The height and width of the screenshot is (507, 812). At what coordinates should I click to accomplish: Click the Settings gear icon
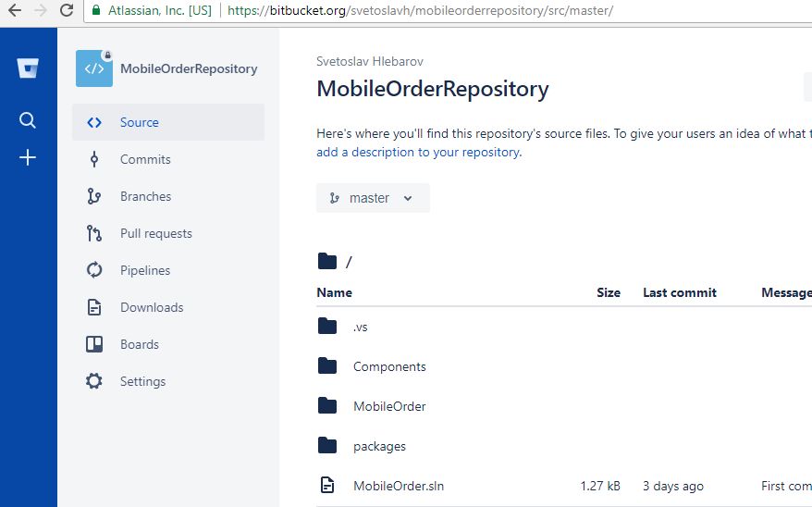click(x=94, y=381)
